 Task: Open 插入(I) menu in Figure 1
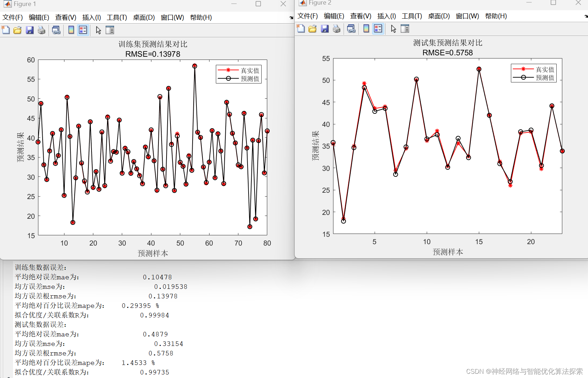92,18
